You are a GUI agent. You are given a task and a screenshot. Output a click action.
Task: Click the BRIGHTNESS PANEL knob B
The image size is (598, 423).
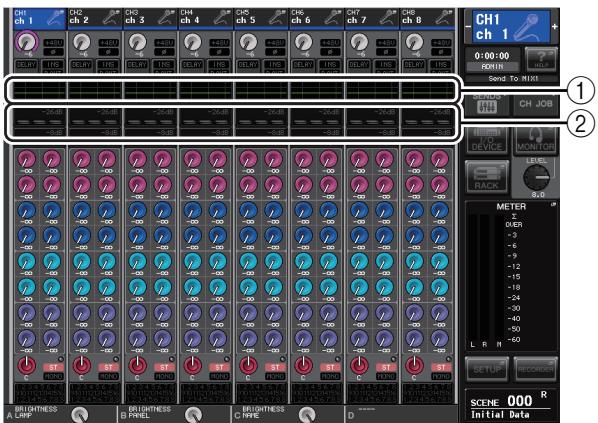(x=194, y=415)
